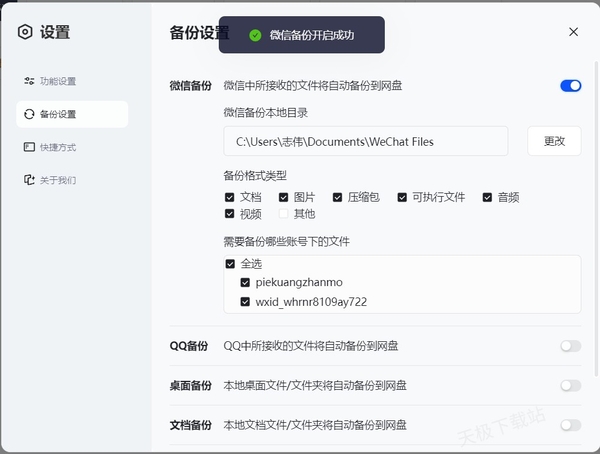This screenshot has height=454, width=600.
Task: Toggle the 全选 accounts checkbox
Action: point(230,264)
